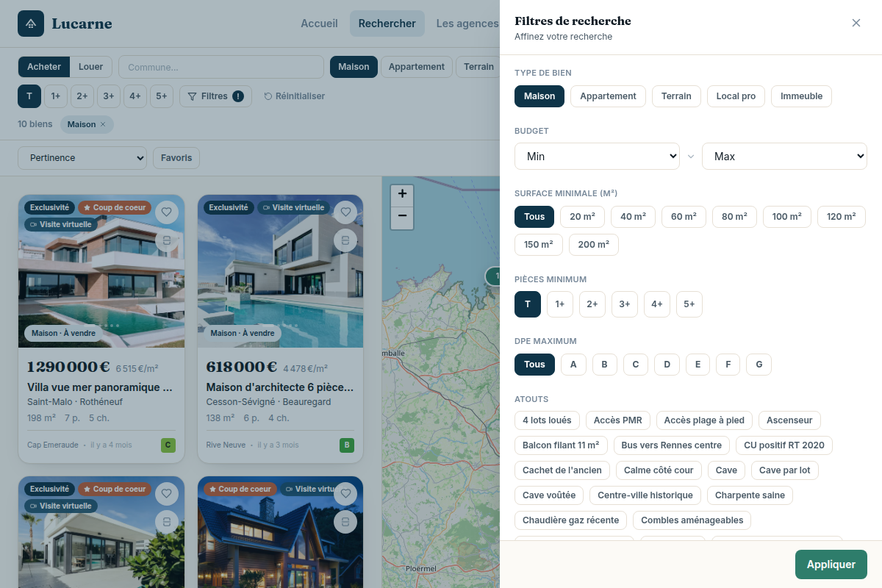Image resolution: width=882 pixels, height=588 pixels.
Task: Toggle Combles aménageables amenity
Action: 692,520
